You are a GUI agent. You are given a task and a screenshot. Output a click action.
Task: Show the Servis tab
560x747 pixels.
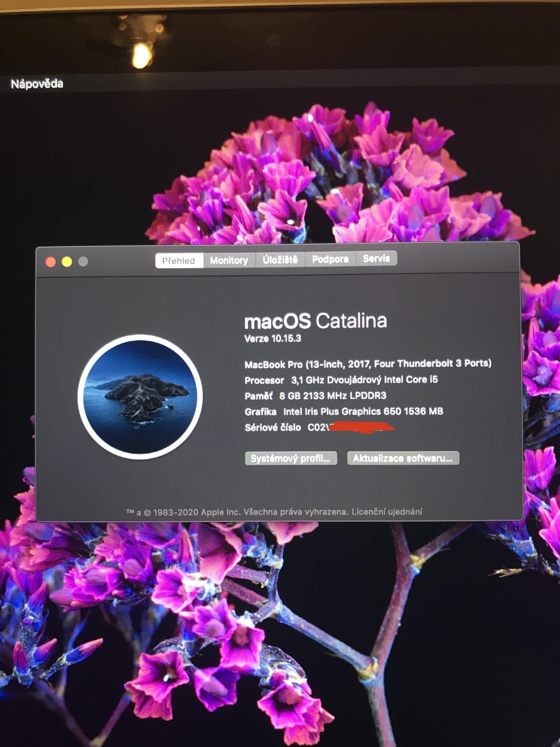(376, 258)
